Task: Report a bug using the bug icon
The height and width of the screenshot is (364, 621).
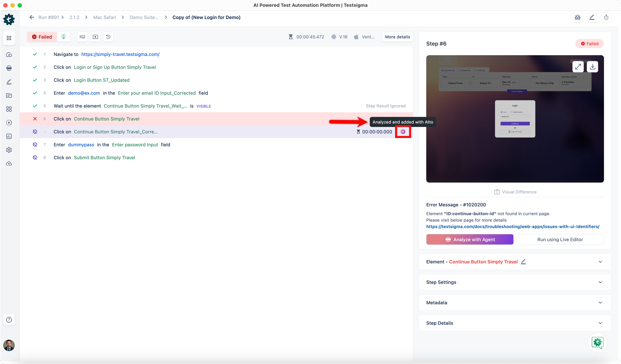Action: coord(578,17)
